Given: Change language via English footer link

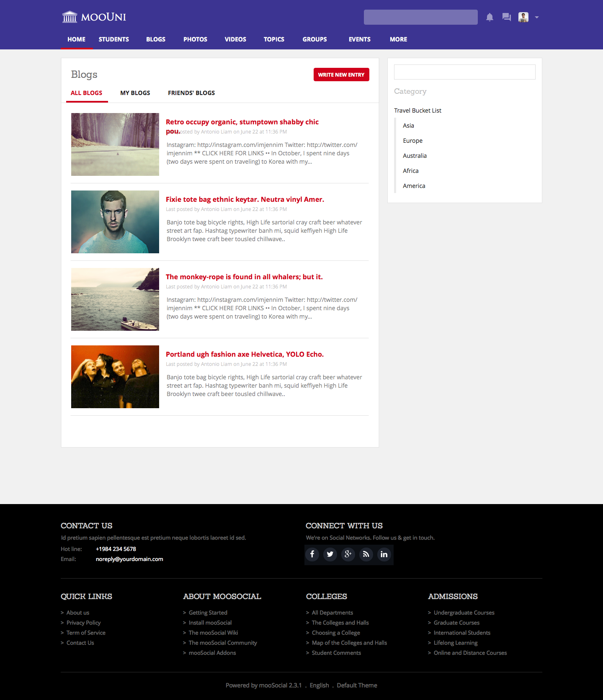Looking at the screenshot, I should [x=319, y=685].
